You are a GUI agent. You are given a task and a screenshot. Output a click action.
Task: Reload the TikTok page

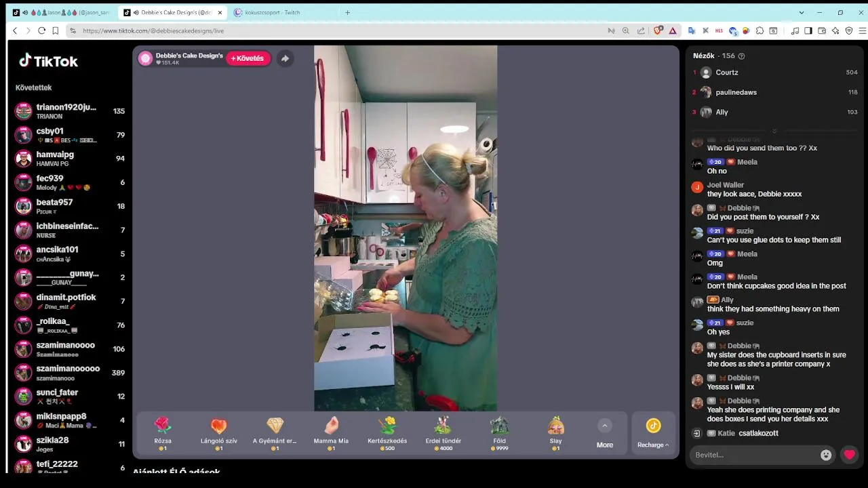tap(41, 30)
